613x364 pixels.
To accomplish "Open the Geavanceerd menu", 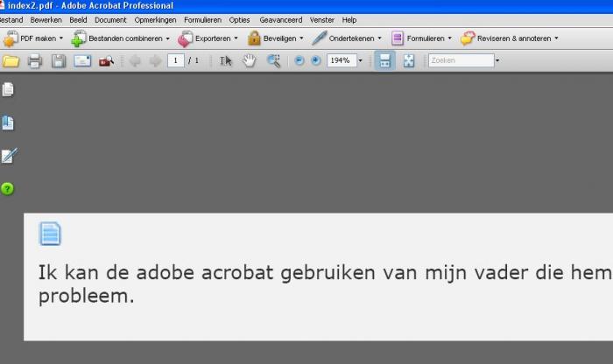I will coord(281,20).
